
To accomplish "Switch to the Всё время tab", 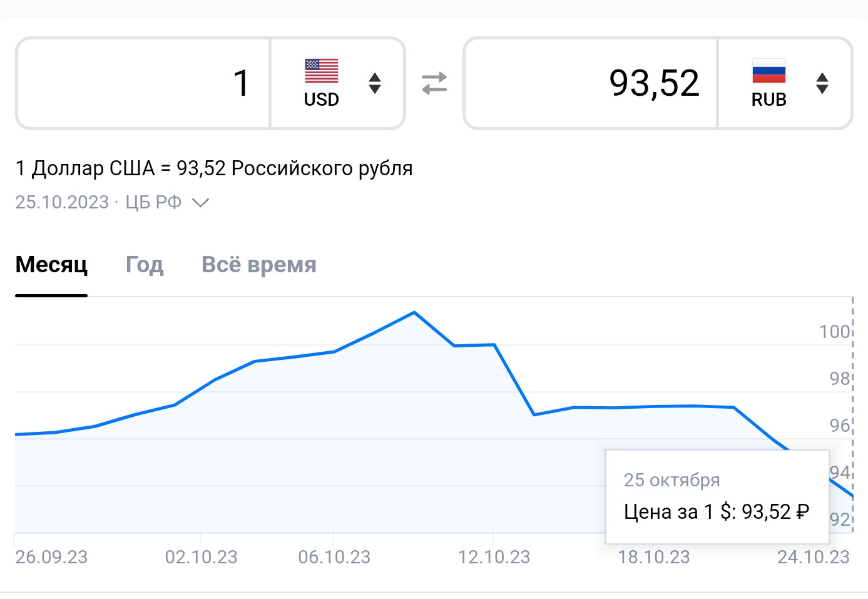I will [258, 265].
